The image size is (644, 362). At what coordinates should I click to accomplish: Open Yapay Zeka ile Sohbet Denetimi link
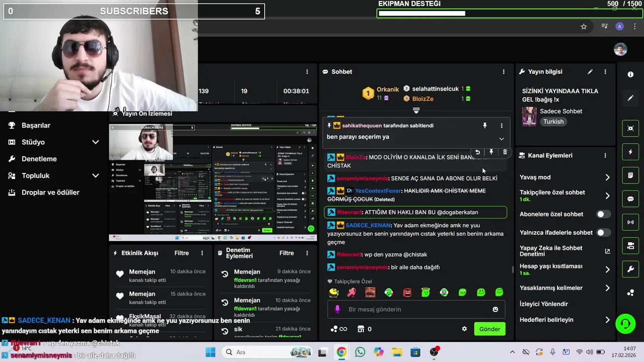pyautogui.click(x=565, y=251)
